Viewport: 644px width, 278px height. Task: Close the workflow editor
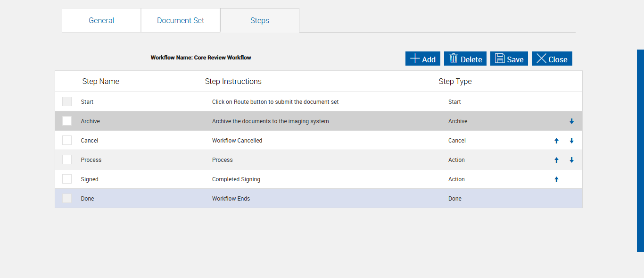tap(552, 59)
